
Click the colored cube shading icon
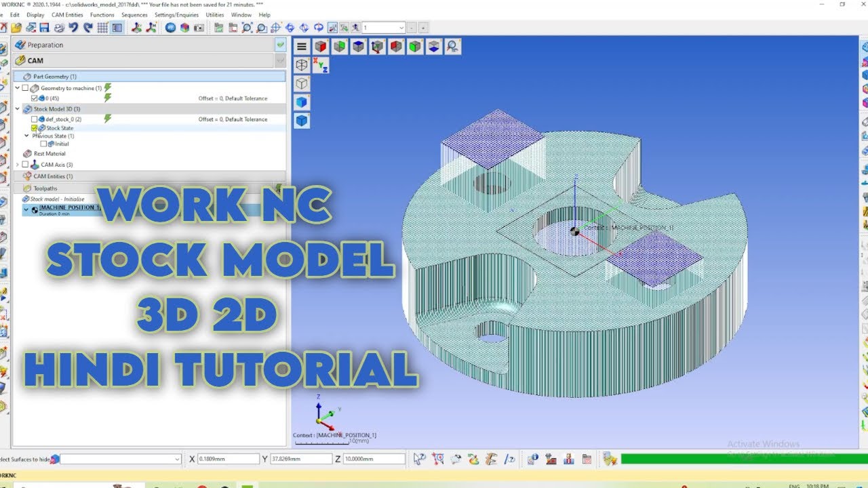tap(184, 28)
